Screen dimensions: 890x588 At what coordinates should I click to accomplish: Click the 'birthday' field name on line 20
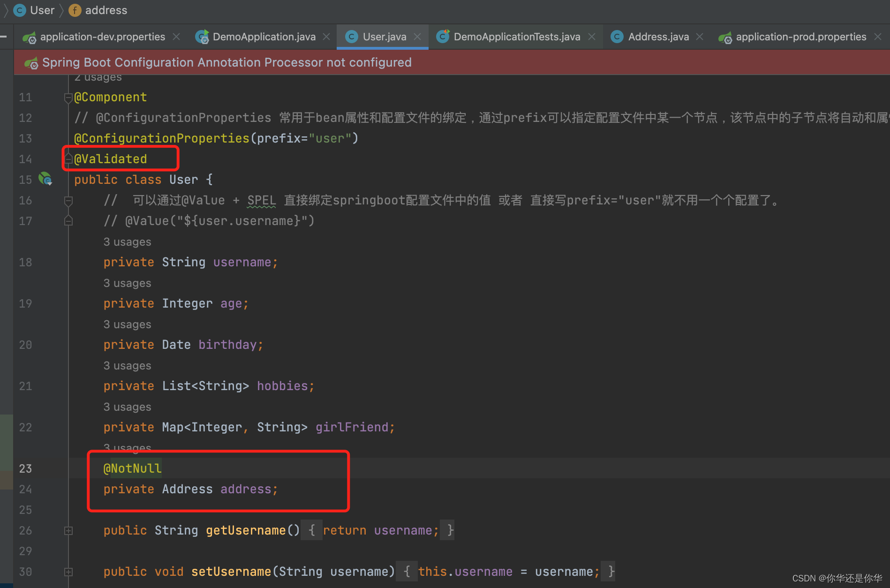227,345
